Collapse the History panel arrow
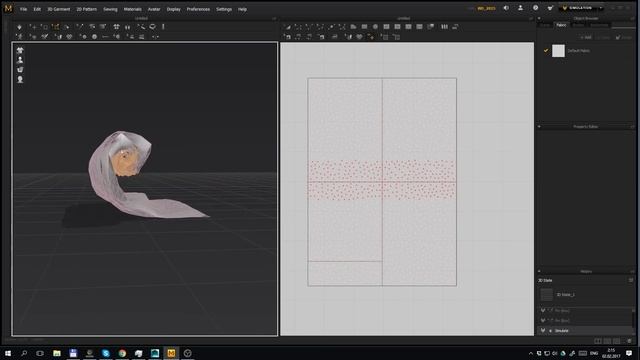The image size is (640, 360). pyautogui.click(x=539, y=271)
